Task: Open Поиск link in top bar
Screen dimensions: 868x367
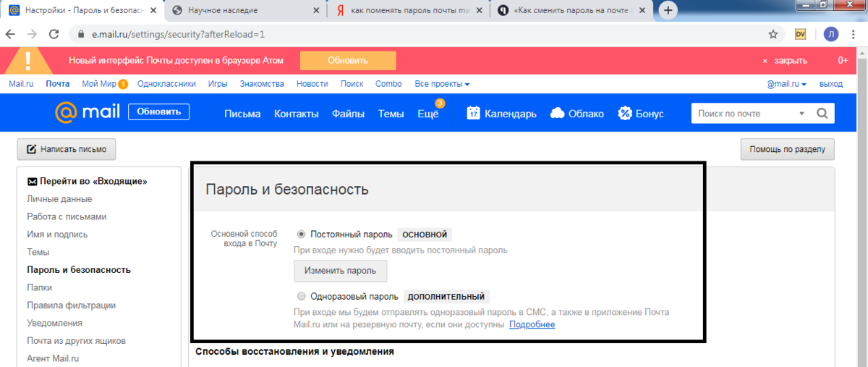Action: [x=352, y=84]
